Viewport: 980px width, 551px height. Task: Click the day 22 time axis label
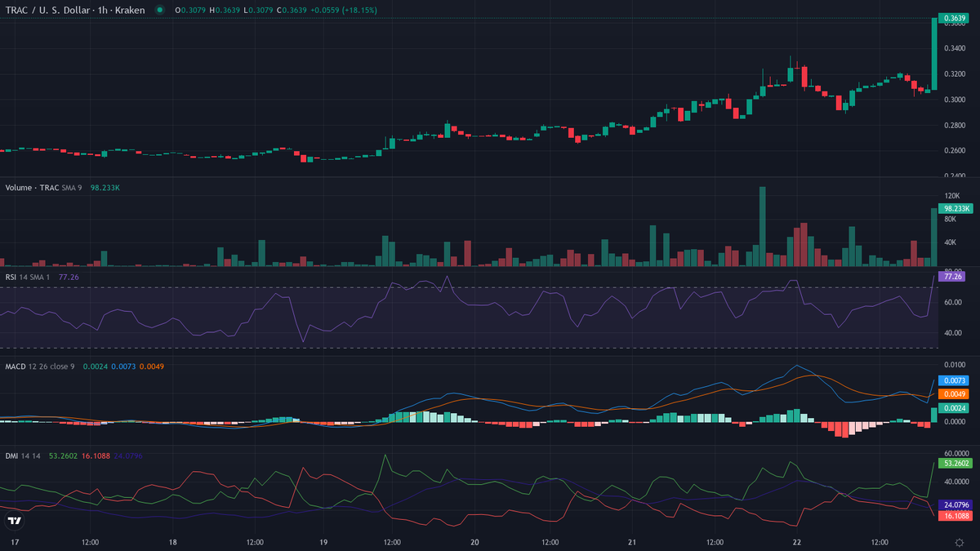[797, 542]
